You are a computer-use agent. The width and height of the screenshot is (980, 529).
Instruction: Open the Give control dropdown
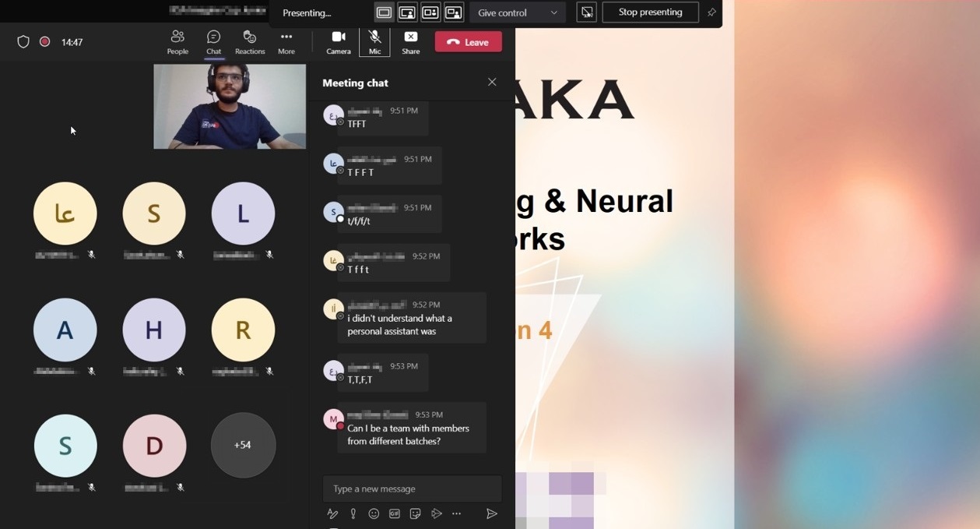(518, 12)
